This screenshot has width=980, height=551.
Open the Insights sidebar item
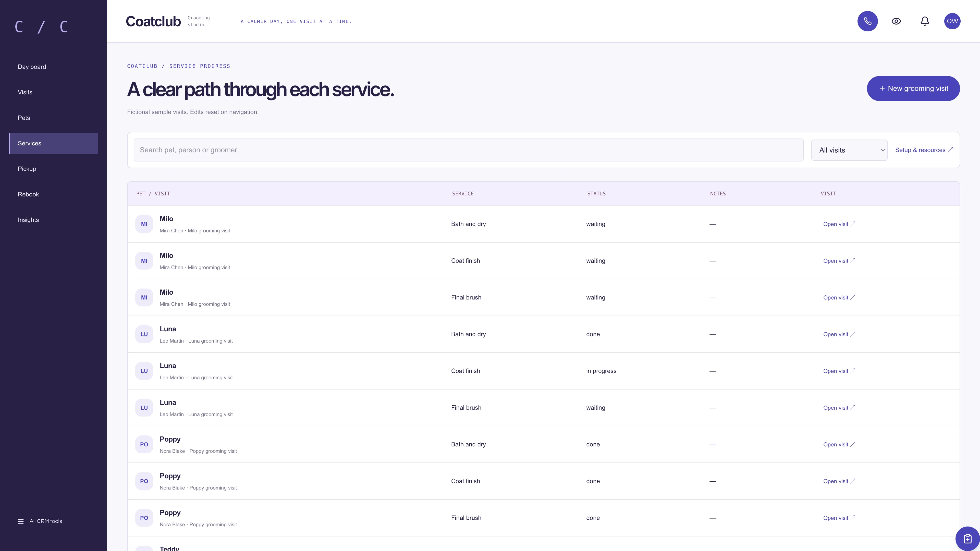tap(54, 220)
